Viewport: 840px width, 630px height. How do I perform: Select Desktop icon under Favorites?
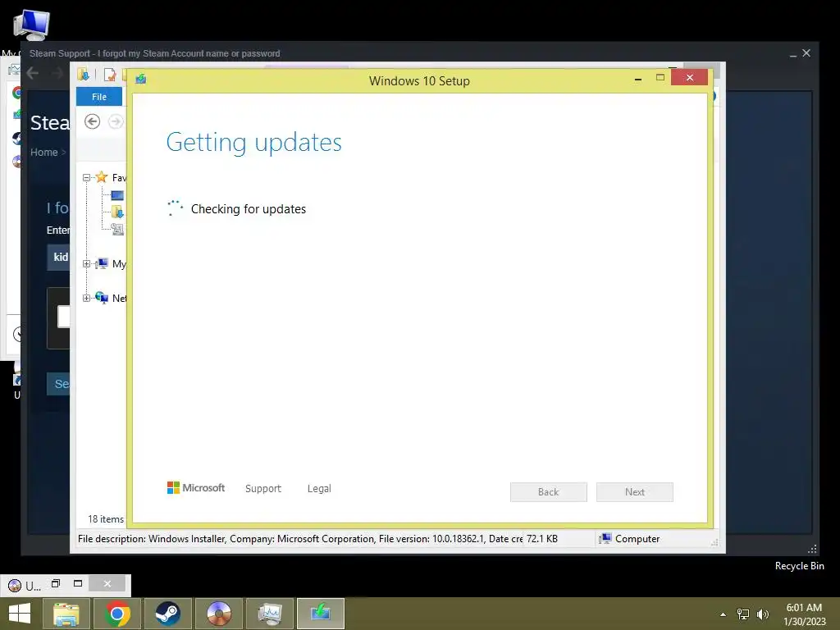[117, 195]
